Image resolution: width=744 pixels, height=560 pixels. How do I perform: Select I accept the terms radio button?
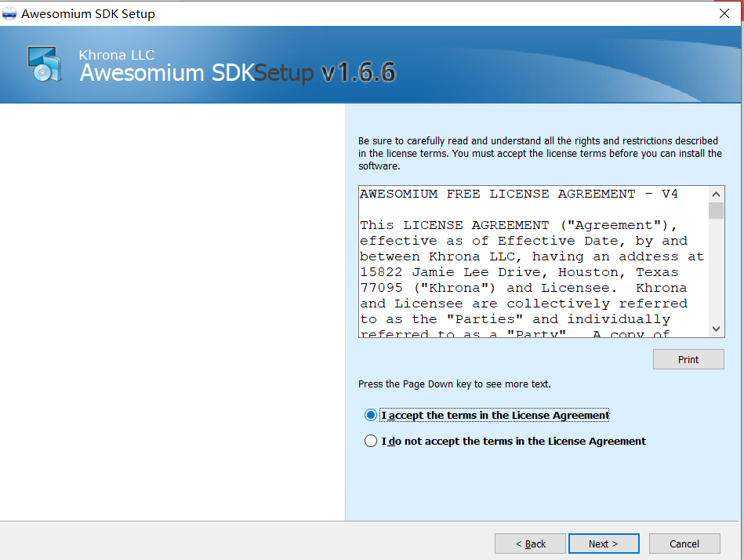(371, 415)
